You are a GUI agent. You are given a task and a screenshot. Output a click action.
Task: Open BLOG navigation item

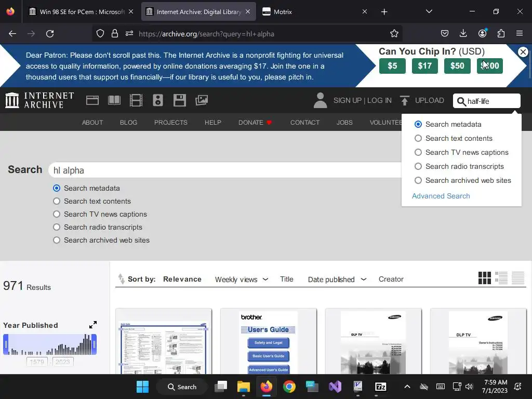point(128,123)
